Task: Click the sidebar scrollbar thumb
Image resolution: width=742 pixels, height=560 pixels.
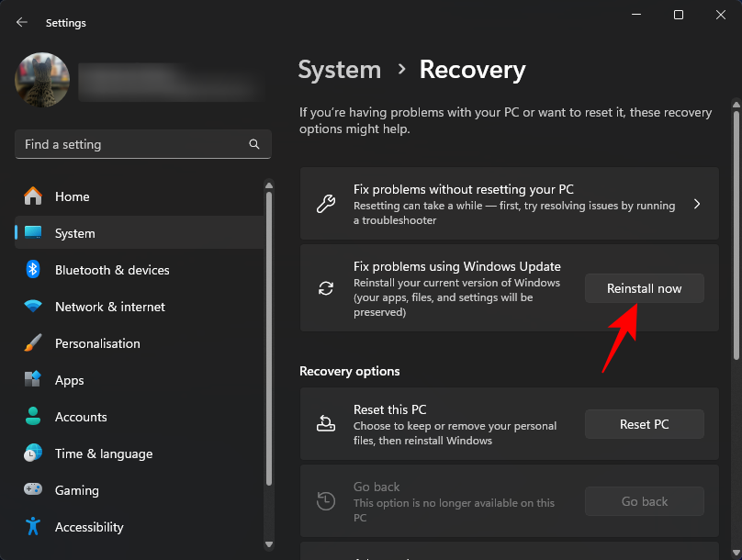Action: click(269, 338)
